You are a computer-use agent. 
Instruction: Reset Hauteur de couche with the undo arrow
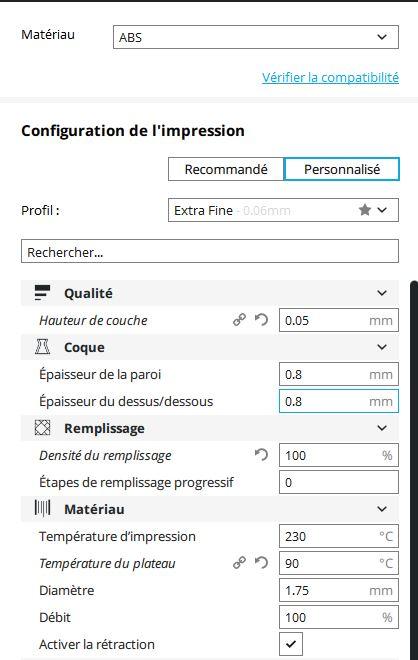pyautogui.click(x=261, y=320)
